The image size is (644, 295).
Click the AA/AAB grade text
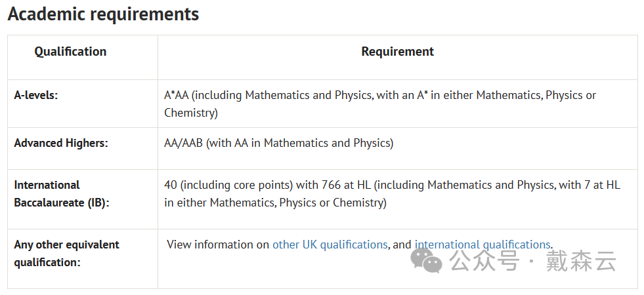tap(184, 143)
